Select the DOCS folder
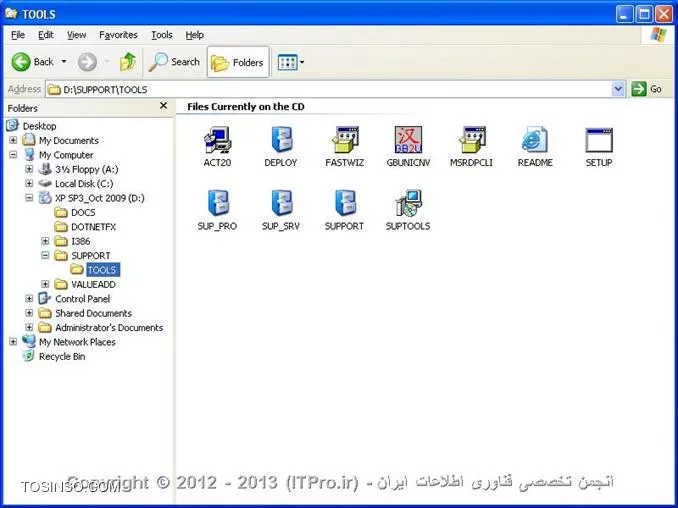The image size is (678, 508). click(83, 212)
